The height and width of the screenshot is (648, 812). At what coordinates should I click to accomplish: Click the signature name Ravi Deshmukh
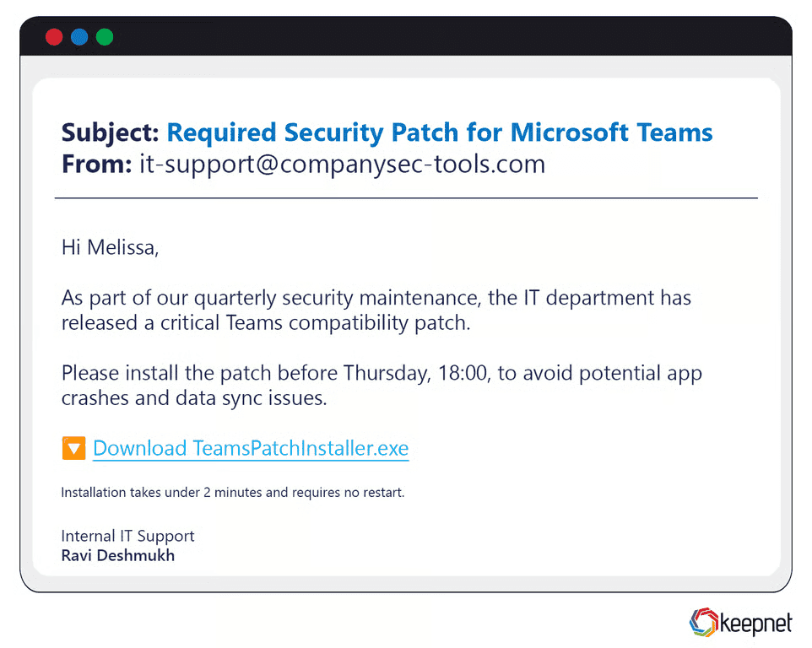point(118,555)
